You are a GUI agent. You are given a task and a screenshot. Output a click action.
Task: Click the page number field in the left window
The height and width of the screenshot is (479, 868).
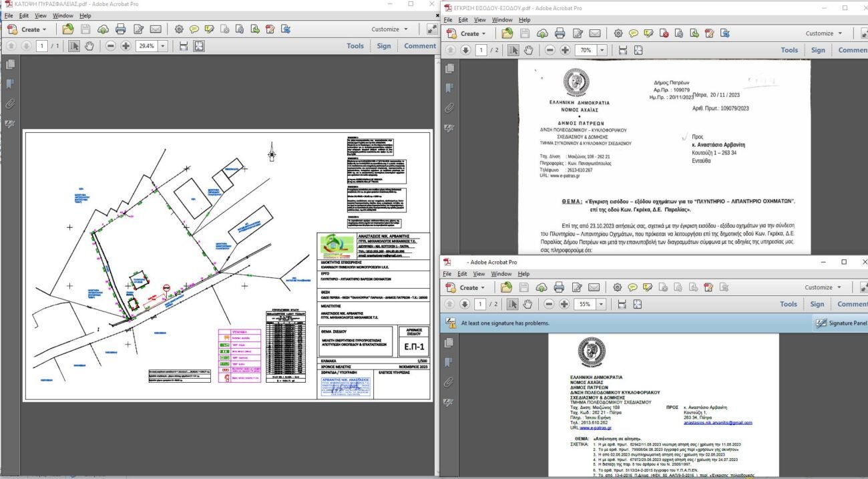(x=43, y=46)
